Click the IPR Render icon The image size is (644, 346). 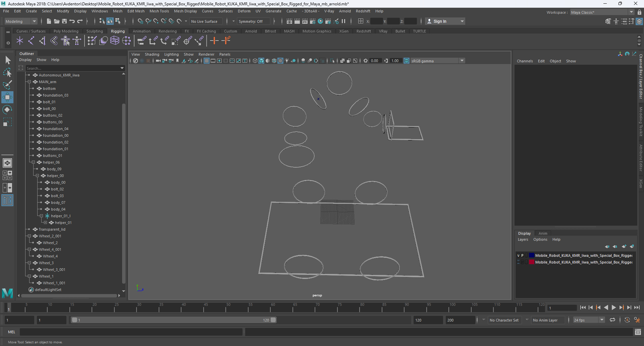(305, 21)
